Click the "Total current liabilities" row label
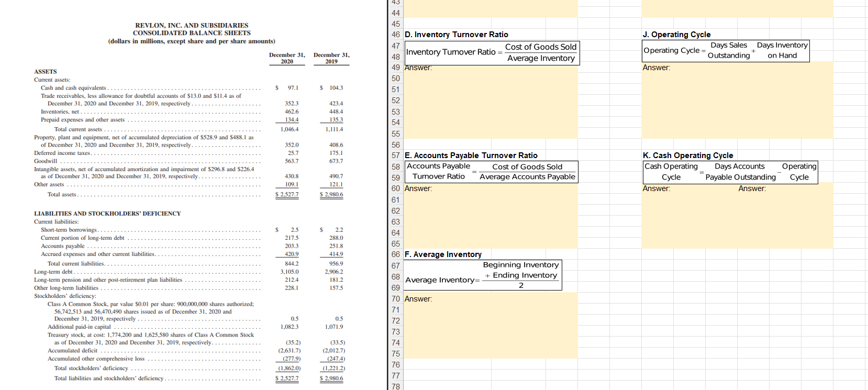Viewport: 868px width, 390px height. point(76,264)
